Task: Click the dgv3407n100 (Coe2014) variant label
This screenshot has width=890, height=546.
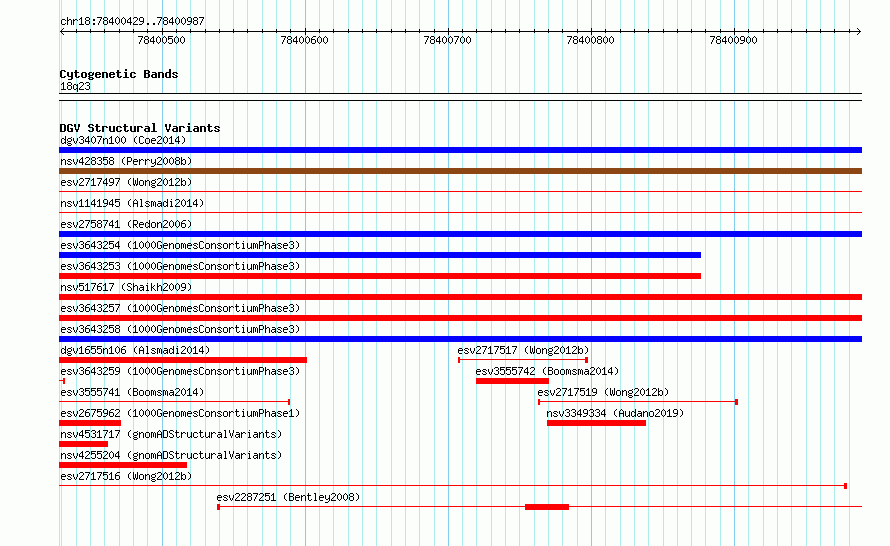Action: click(123, 140)
